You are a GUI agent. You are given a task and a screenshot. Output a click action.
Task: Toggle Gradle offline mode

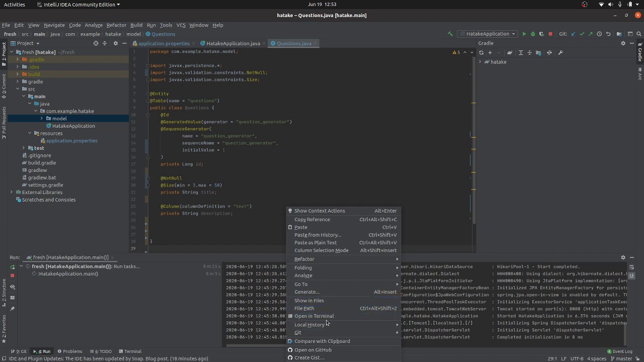(x=549, y=52)
